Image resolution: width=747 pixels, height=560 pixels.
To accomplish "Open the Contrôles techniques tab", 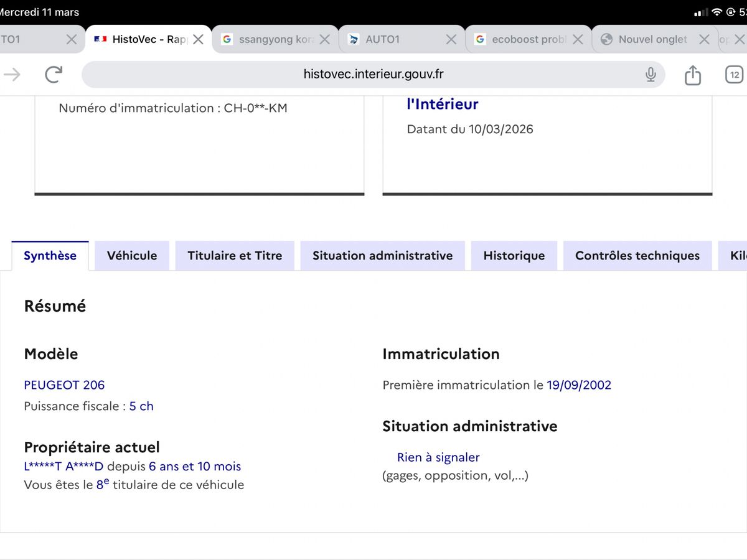I will pos(637,256).
